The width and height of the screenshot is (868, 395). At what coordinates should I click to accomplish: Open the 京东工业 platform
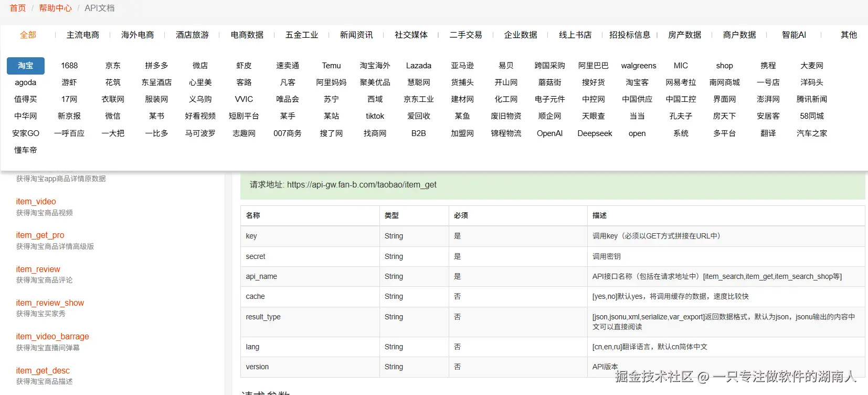click(x=419, y=99)
